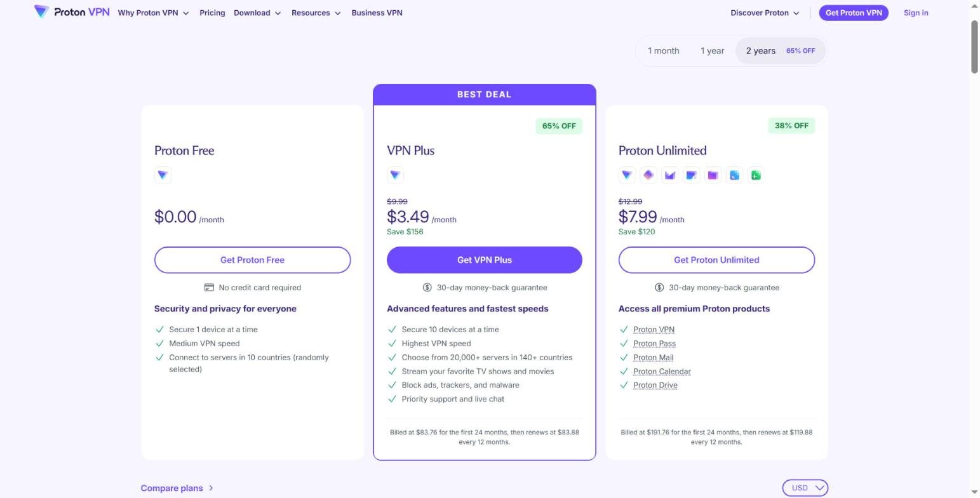Click the Get Proton Free button

[252, 260]
